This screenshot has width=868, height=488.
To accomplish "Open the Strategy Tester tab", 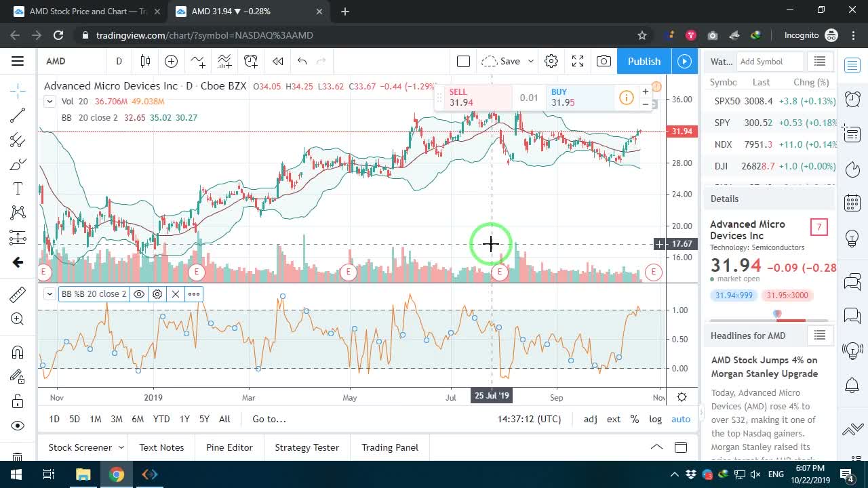I will (x=307, y=447).
